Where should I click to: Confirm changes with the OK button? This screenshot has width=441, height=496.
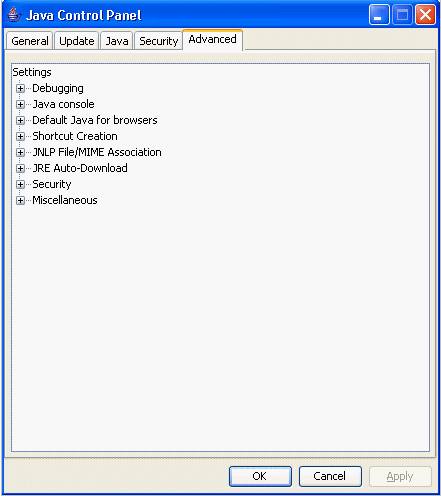pos(260,476)
